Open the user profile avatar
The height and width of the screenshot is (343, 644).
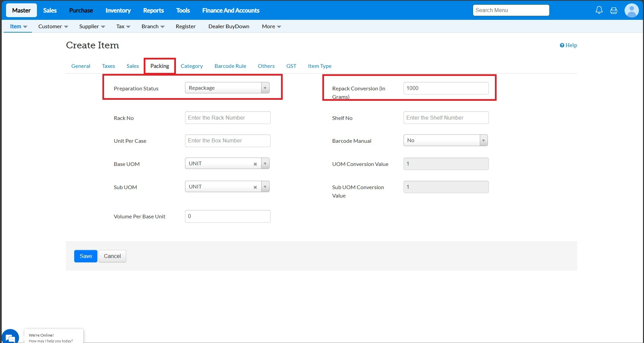pyautogui.click(x=631, y=10)
